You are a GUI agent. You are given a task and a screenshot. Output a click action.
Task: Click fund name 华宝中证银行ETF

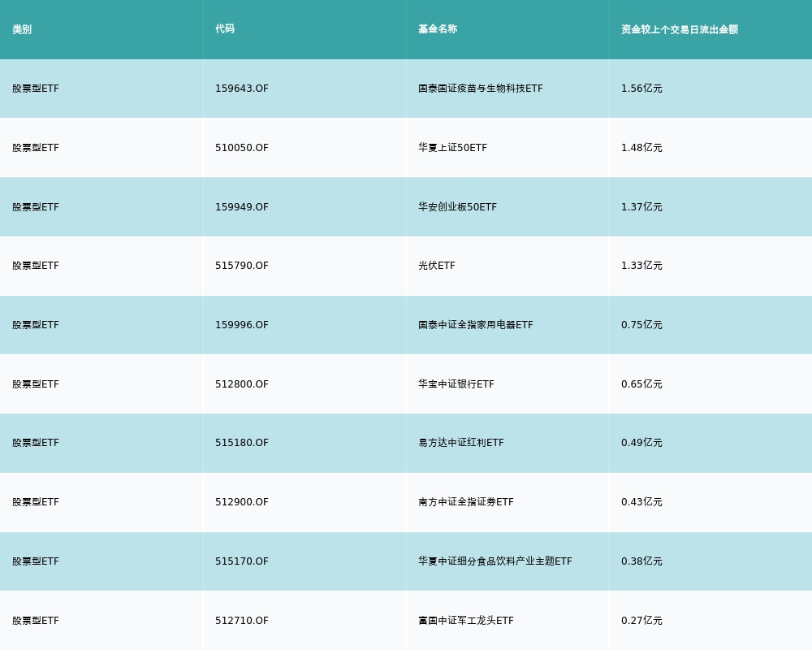456,384
